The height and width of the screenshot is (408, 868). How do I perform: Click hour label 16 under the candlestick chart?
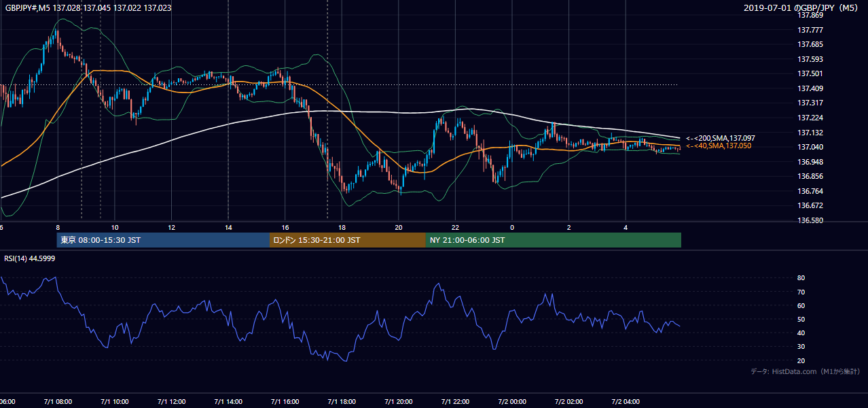click(285, 228)
